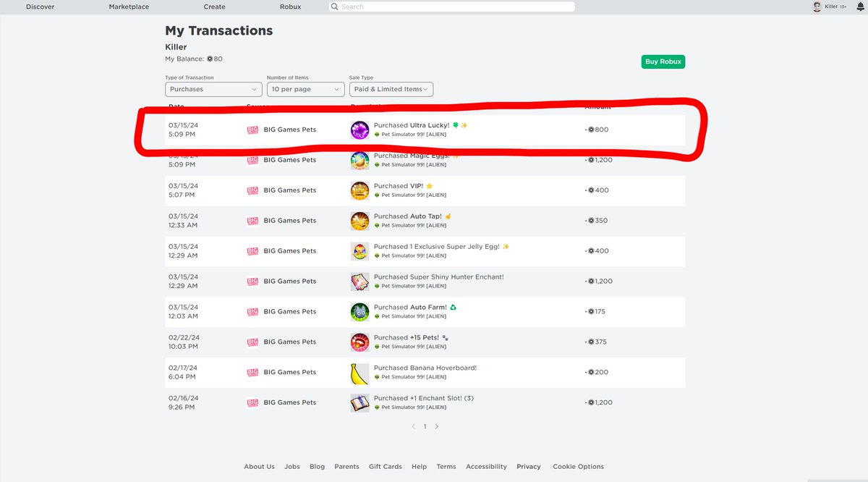Screen dimensions: 868x482
Task: Open the +1 Enchant Slot thumbnail
Action: coord(359,403)
